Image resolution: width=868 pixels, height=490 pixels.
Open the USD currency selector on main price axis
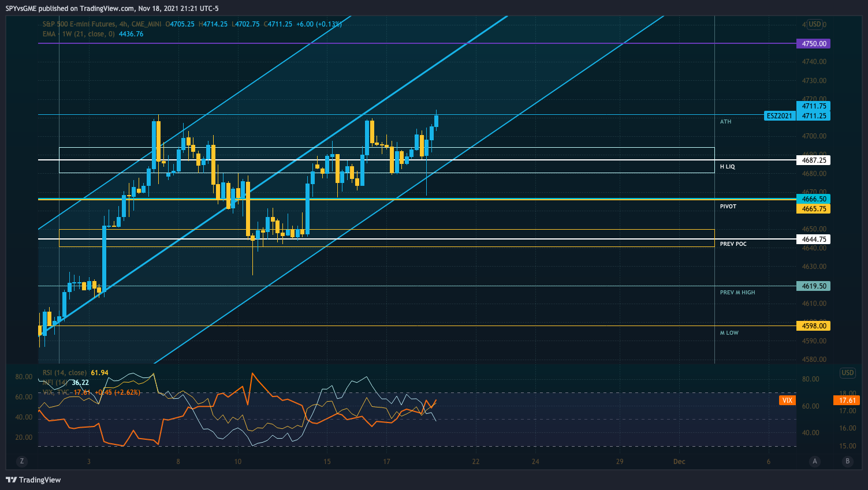pyautogui.click(x=814, y=24)
